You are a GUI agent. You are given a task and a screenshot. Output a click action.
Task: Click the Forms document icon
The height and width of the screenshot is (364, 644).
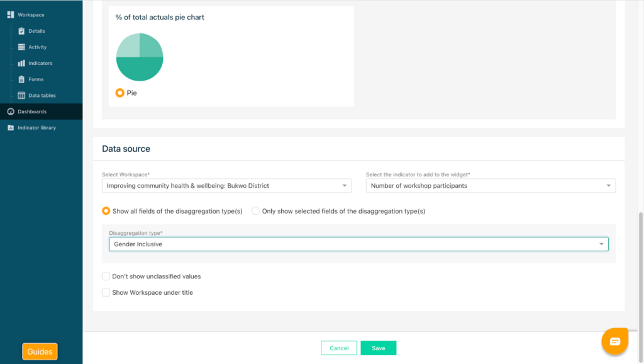pyautogui.click(x=21, y=79)
